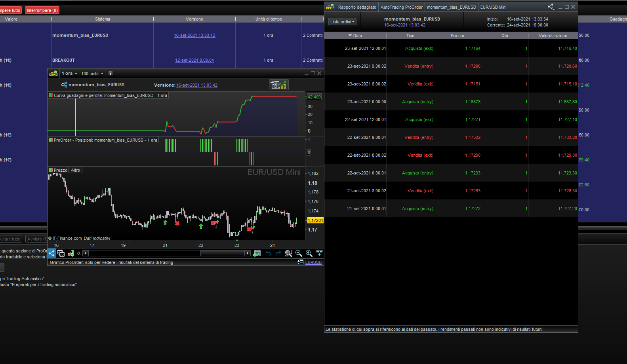The image size is (627, 364).
Task: Click share icon in report window title bar
Action: 551,7
